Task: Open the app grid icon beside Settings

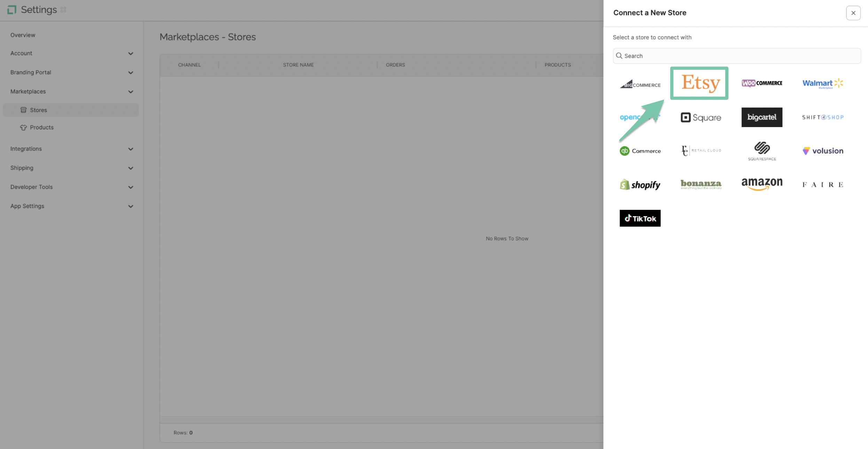Action: 63,10
